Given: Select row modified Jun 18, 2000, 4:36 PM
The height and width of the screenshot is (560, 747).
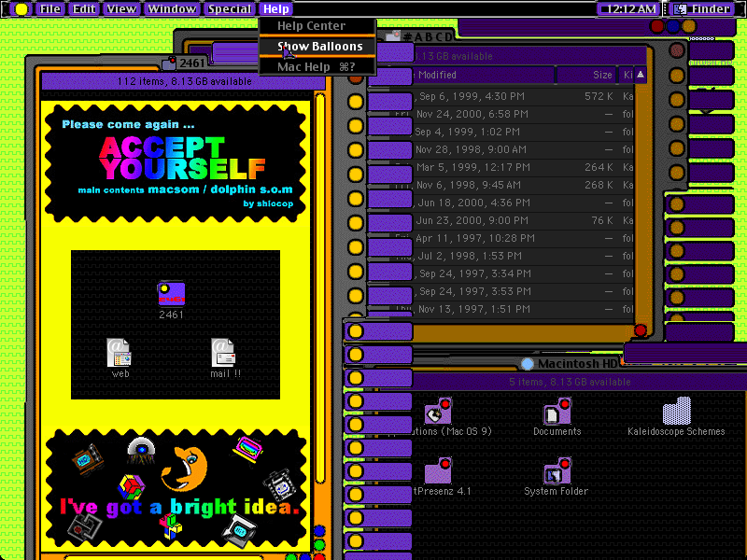Looking at the screenshot, I should (524, 203).
